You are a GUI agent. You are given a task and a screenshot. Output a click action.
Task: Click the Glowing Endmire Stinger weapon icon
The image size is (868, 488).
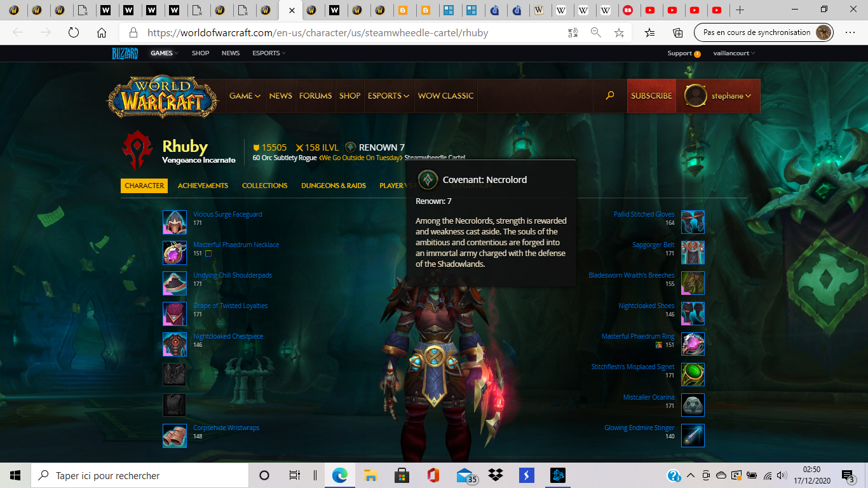693,436
